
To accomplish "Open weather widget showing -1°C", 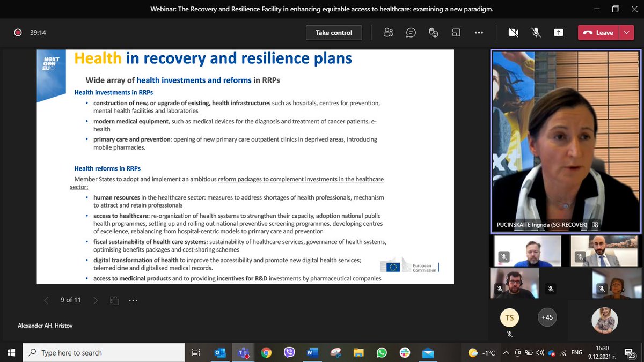I will pos(482,352).
